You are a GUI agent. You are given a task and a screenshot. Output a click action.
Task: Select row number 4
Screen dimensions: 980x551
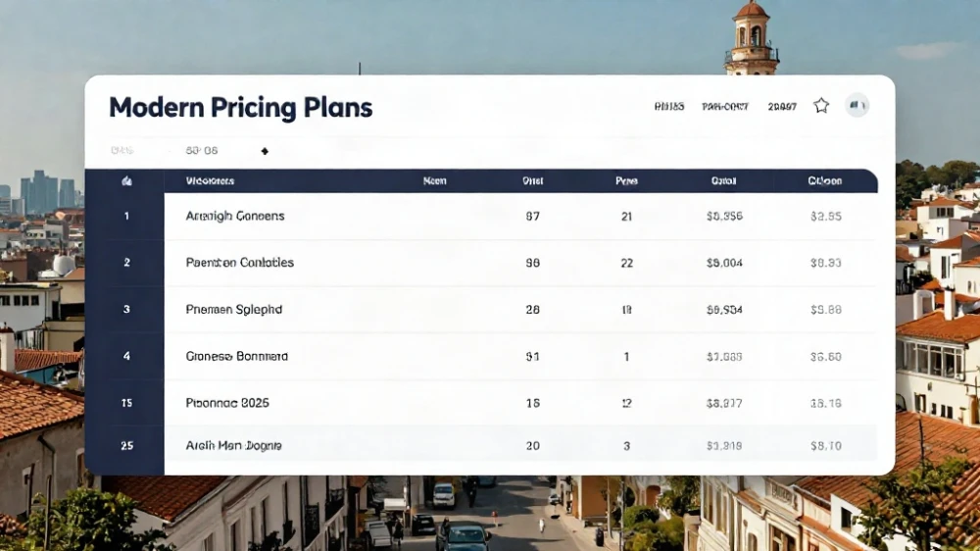pos(126,357)
